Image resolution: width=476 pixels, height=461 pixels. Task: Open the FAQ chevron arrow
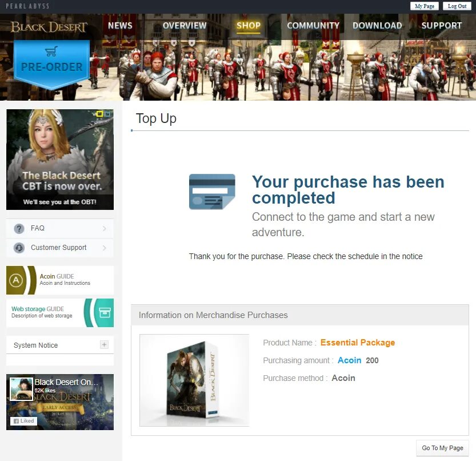105,228
